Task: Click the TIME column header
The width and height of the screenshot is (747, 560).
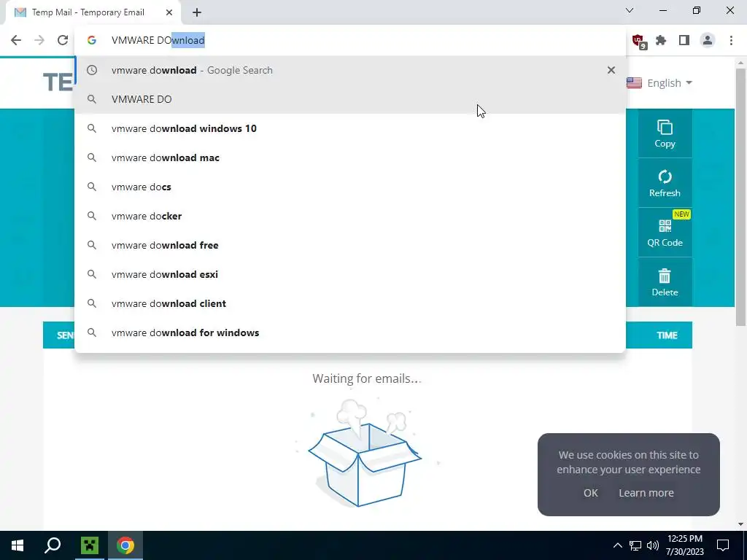Action: pyautogui.click(x=667, y=335)
